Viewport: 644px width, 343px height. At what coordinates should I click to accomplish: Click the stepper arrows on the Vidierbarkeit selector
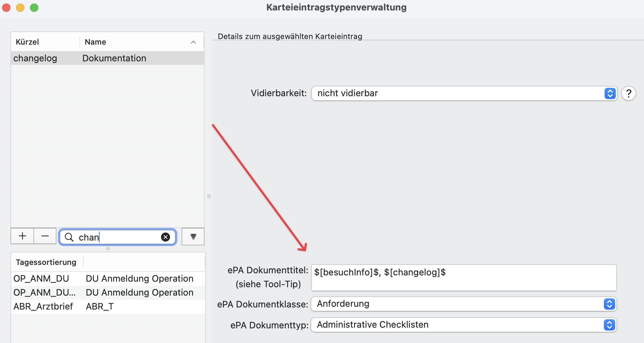click(609, 93)
